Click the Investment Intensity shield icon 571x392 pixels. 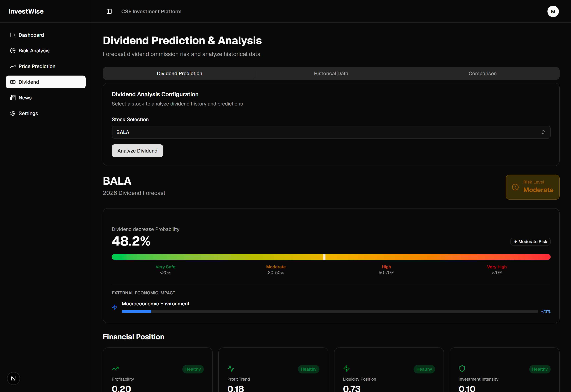[x=462, y=368]
